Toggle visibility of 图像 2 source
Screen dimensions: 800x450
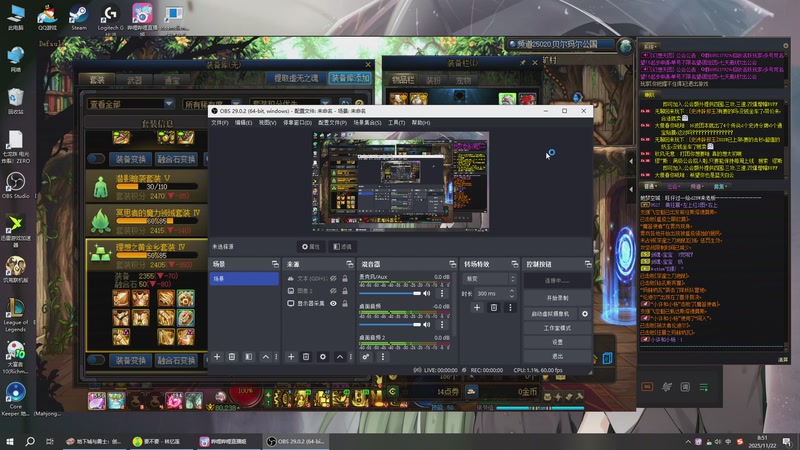[333, 291]
